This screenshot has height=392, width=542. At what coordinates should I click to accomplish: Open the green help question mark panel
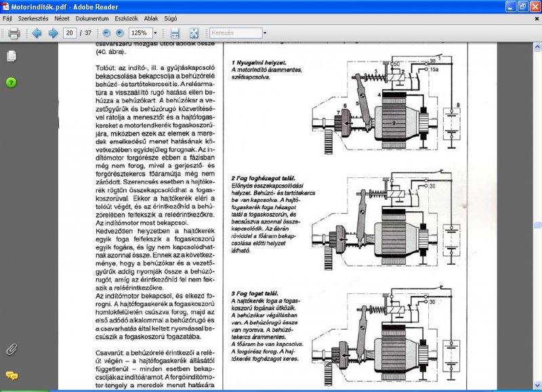11,83
